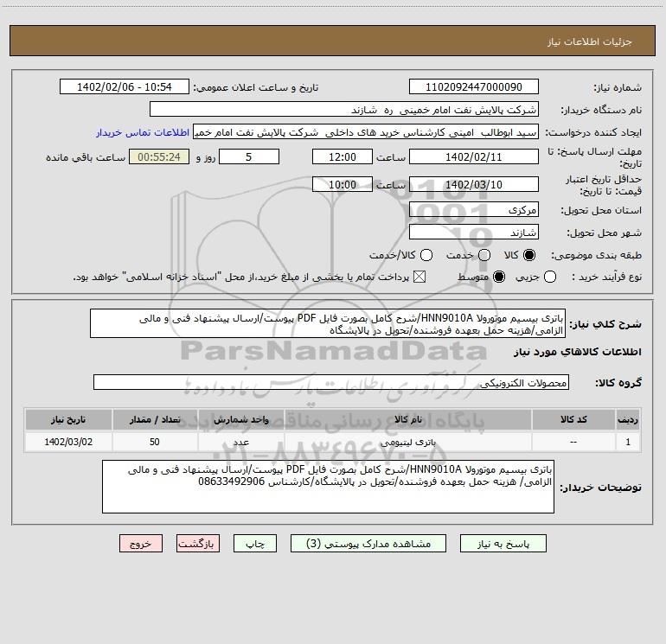Viewport: 666px width, 644px height.
Task: Click the تاریخ نیاز column header
Action: click(68, 419)
